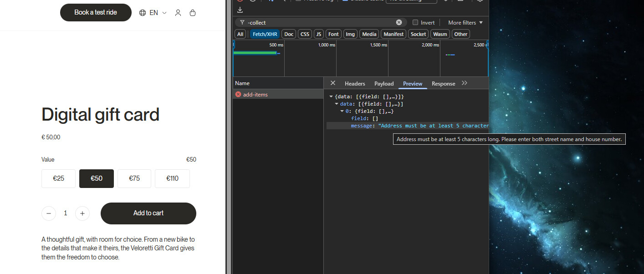The height and width of the screenshot is (274, 644).
Task: Increase quantity with the plus button
Action: 82,213
